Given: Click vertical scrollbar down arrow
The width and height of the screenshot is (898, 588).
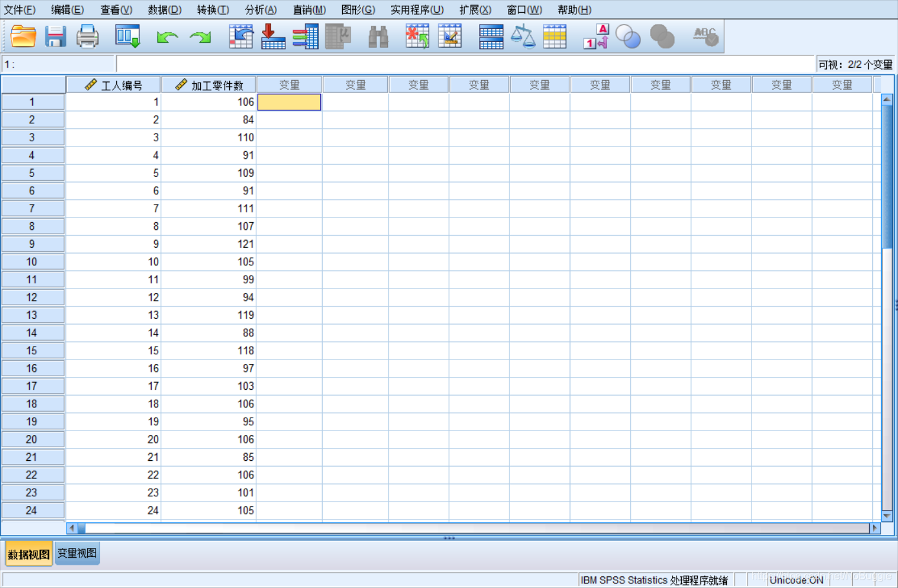Looking at the screenshot, I should [887, 516].
